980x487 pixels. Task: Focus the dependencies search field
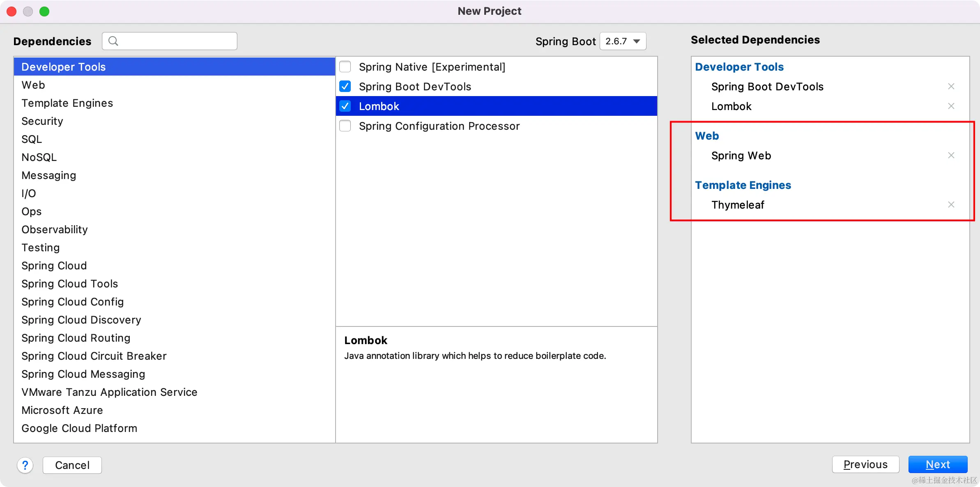pyautogui.click(x=170, y=41)
